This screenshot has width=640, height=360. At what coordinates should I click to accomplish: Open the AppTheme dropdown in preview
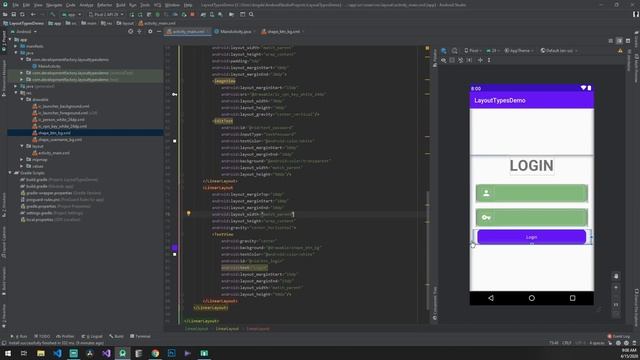pyautogui.click(x=519, y=51)
